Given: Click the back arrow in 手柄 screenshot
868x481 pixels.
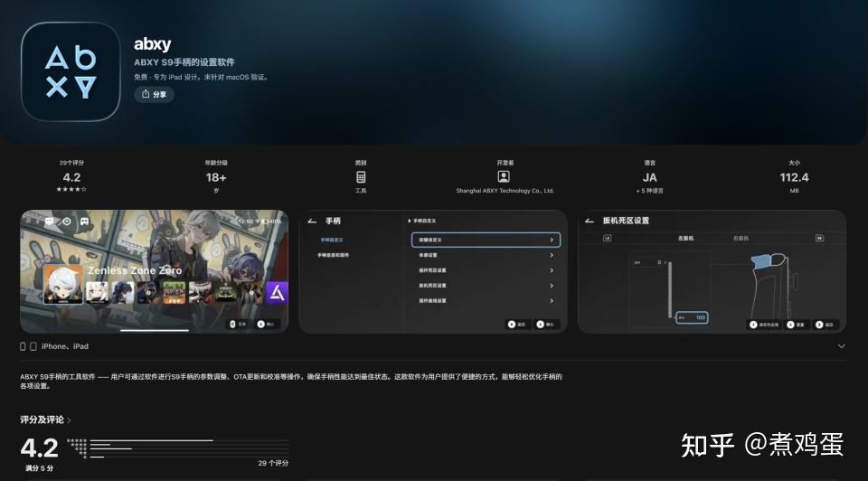Looking at the screenshot, I should pos(312,221).
